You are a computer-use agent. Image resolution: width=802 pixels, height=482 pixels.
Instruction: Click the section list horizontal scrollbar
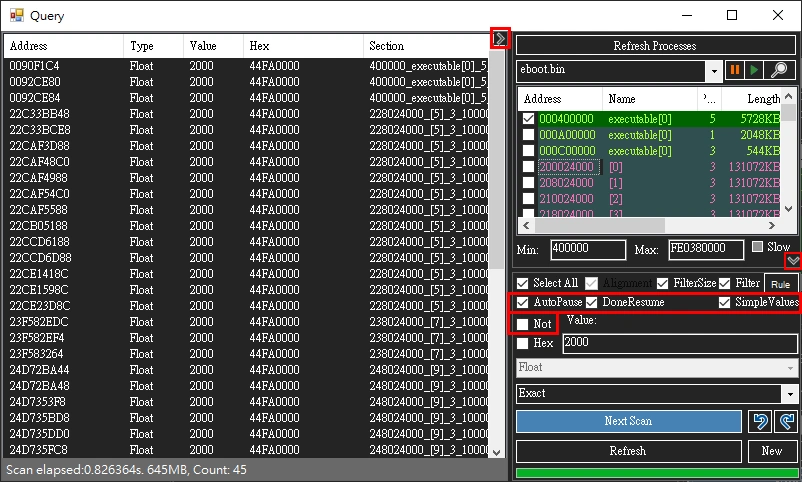click(x=598, y=225)
